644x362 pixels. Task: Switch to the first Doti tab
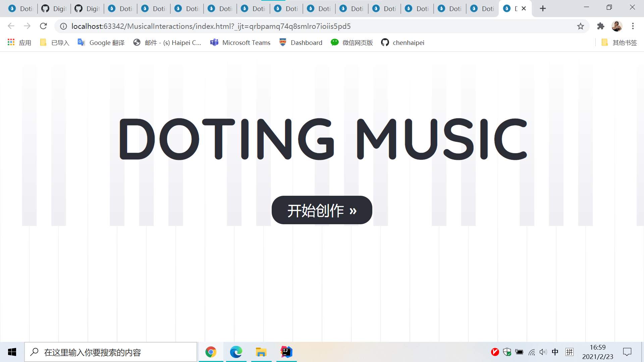pyautogui.click(x=21, y=9)
